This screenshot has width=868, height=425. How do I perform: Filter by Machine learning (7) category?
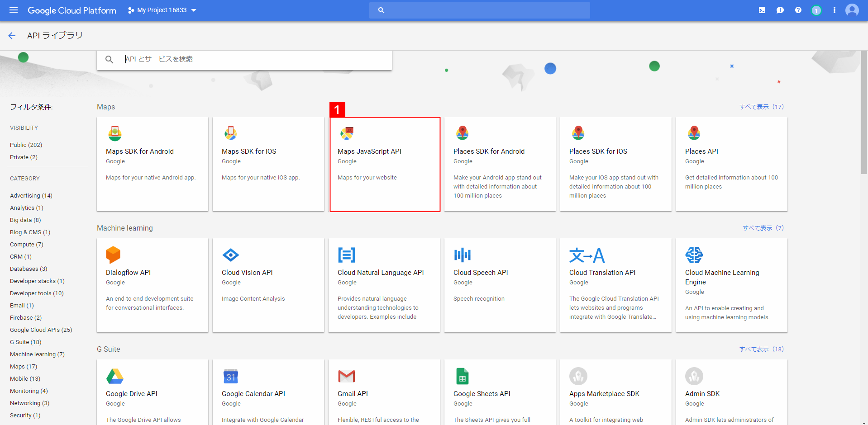38,354
